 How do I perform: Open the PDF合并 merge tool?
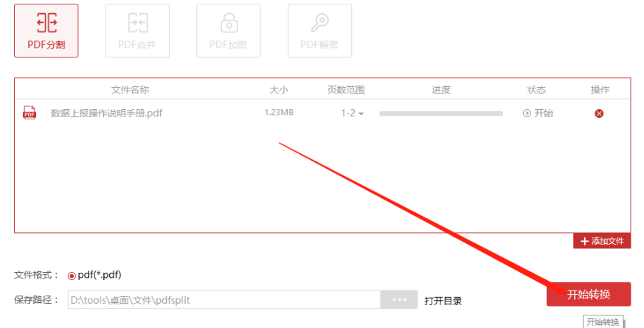pyautogui.click(x=137, y=31)
